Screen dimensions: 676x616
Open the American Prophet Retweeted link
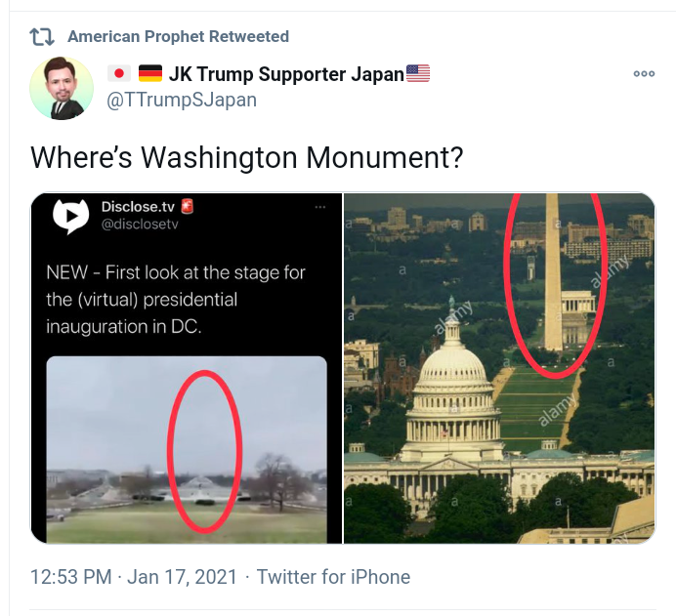(178, 37)
